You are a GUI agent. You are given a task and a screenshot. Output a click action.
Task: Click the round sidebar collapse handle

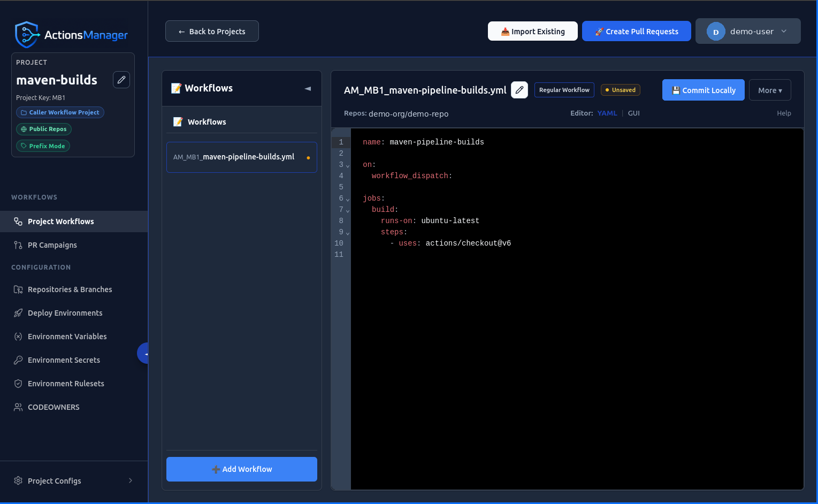[x=143, y=353]
